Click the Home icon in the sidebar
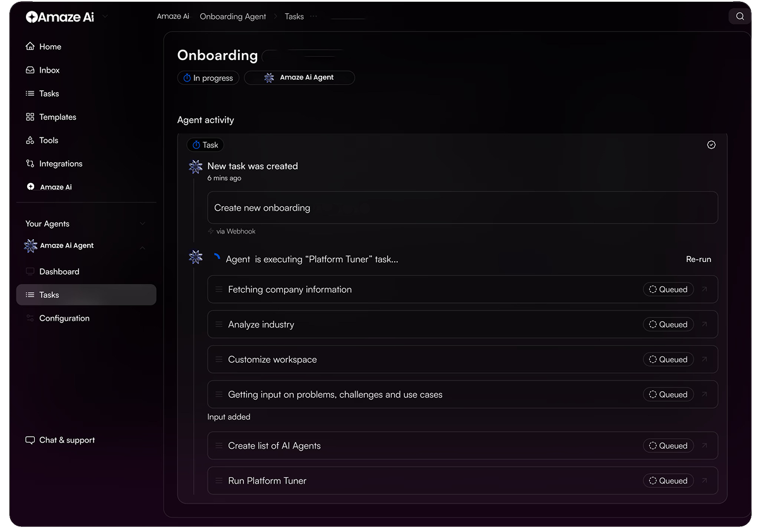The height and width of the screenshot is (532, 761). tap(30, 47)
